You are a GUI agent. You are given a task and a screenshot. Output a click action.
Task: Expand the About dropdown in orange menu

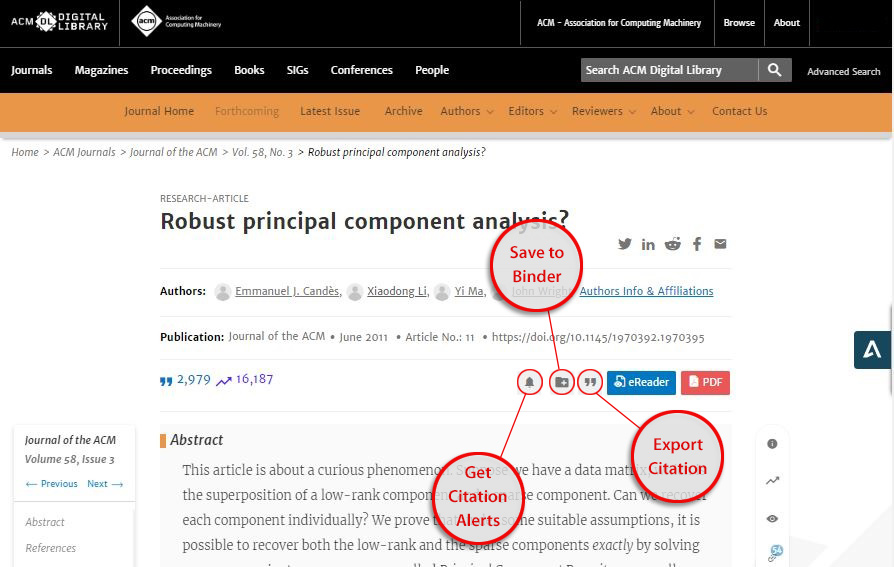[x=672, y=111]
